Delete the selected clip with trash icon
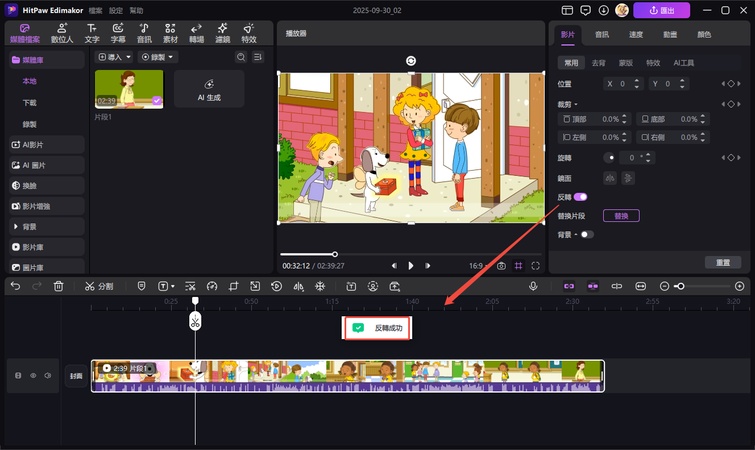 pyautogui.click(x=59, y=286)
